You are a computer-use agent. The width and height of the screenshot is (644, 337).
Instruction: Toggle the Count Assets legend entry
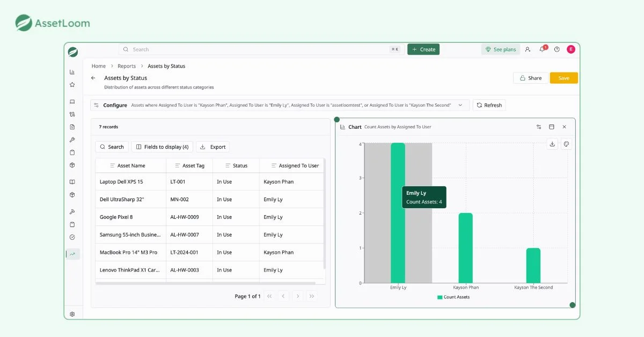pos(453,297)
